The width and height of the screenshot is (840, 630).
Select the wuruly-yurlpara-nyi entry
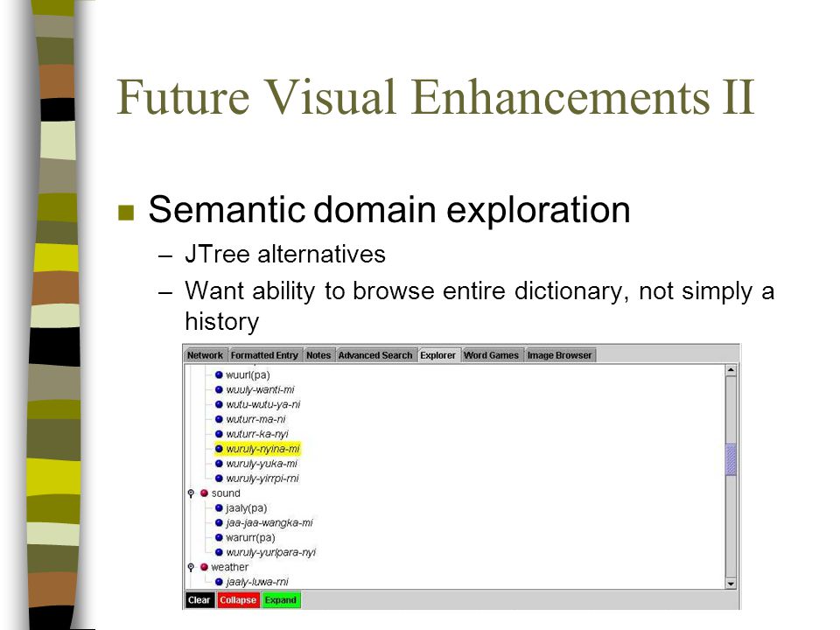coord(271,552)
